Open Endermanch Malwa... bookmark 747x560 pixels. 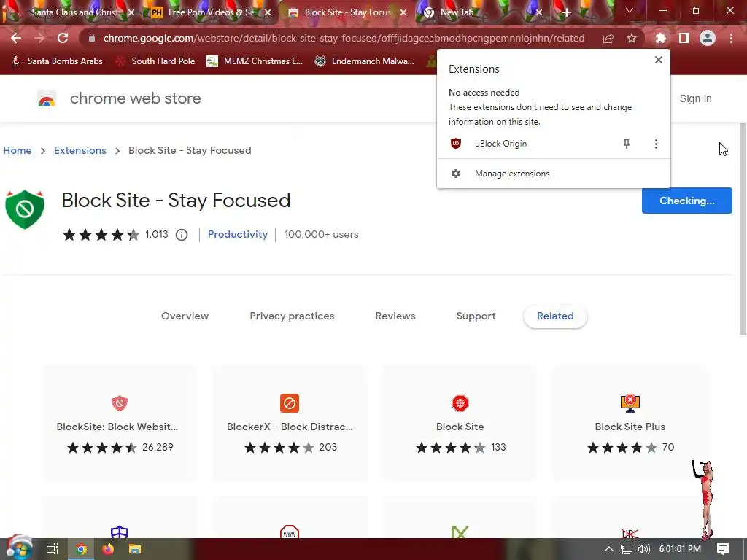tap(365, 61)
